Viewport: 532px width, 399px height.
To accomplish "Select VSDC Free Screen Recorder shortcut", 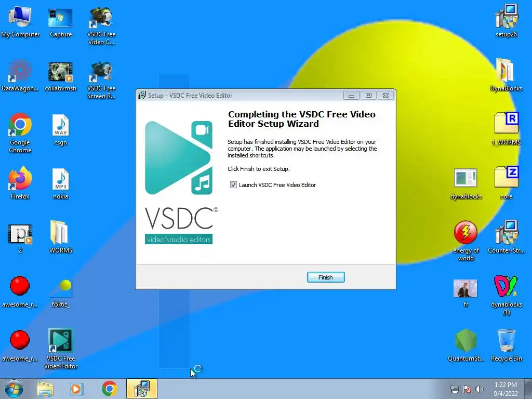I will pyautogui.click(x=101, y=80).
